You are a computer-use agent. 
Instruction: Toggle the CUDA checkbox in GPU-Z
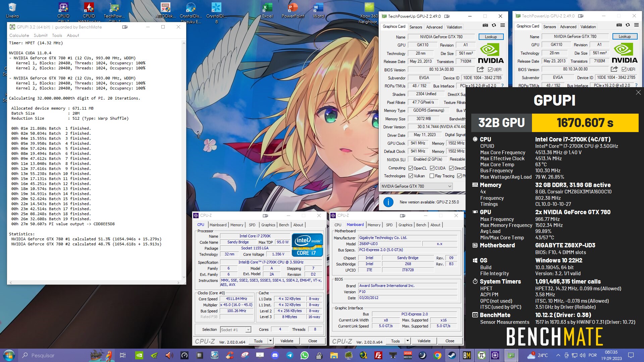point(432,168)
